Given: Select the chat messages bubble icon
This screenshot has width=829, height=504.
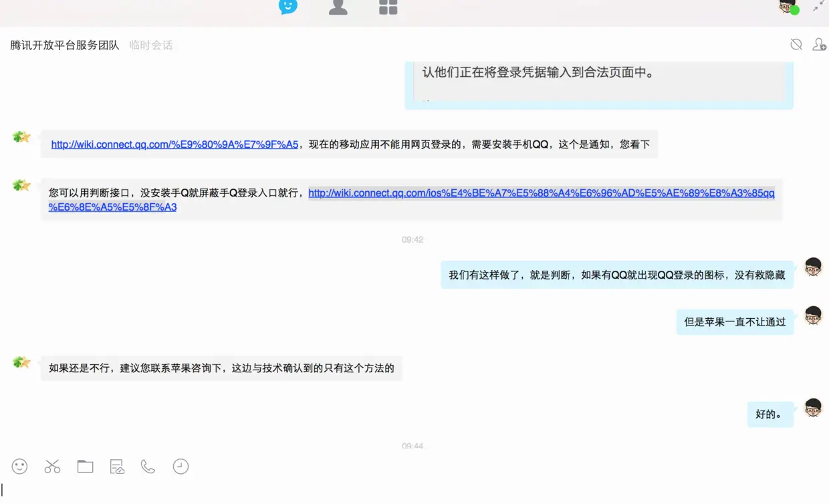Looking at the screenshot, I should [288, 7].
